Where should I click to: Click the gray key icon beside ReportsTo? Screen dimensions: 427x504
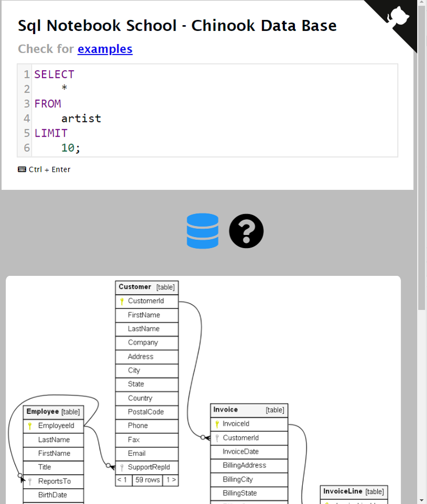click(x=30, y=481)
